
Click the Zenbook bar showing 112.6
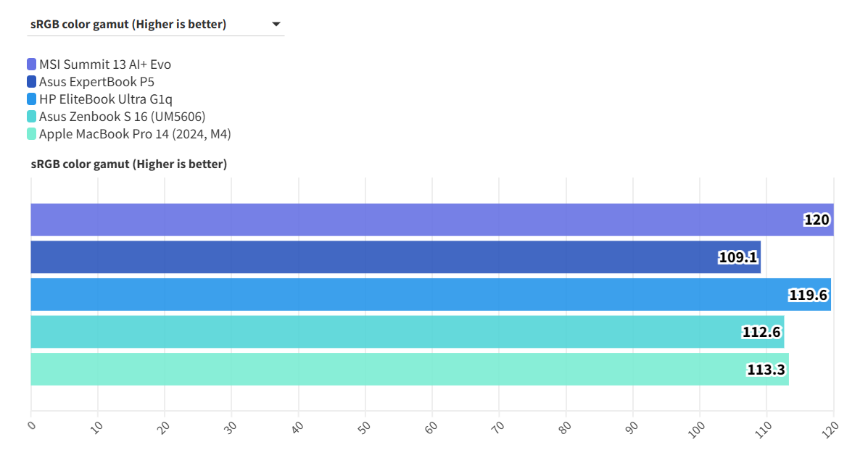[x=407, y=332]
